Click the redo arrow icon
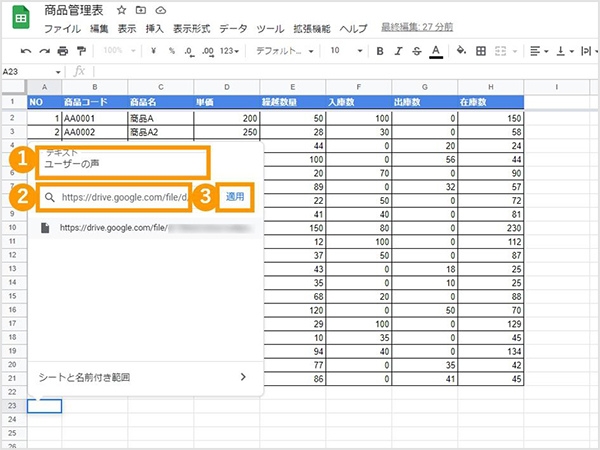600x450 pixels. tap(44, 51)
